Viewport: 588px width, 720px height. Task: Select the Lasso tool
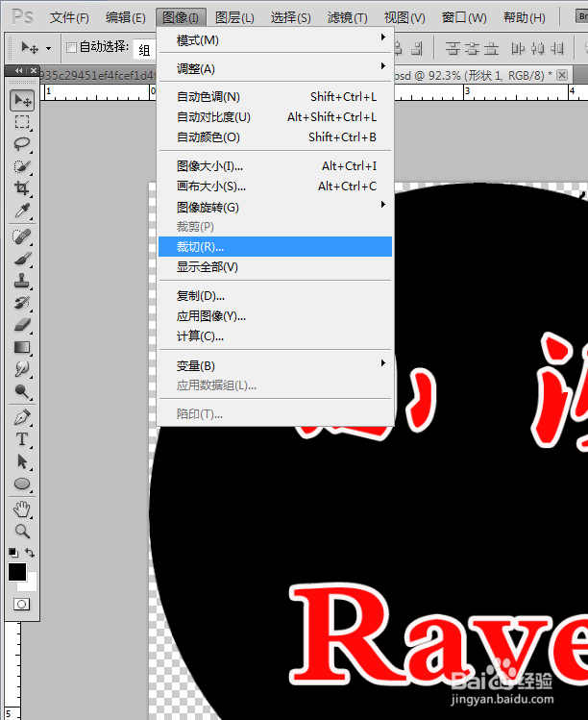22,144
